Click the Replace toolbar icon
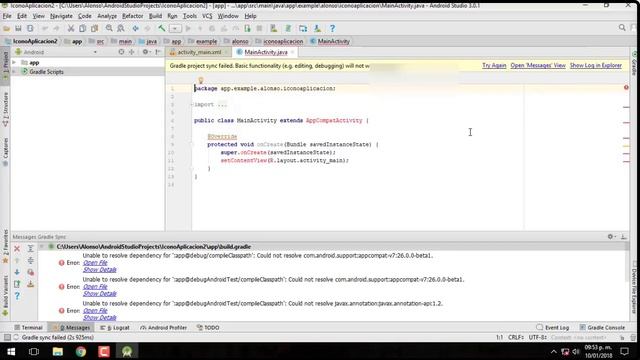 pyautogui.click(x=121, y=29)
